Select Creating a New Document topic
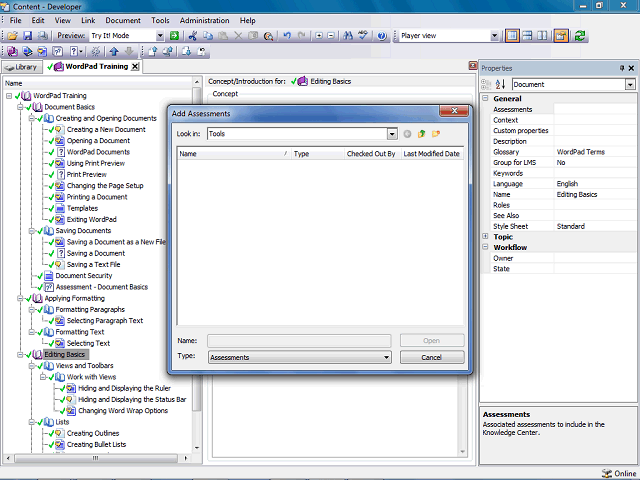Image resolution: width=640 pixels, height=480 pixels. (106, 129)
